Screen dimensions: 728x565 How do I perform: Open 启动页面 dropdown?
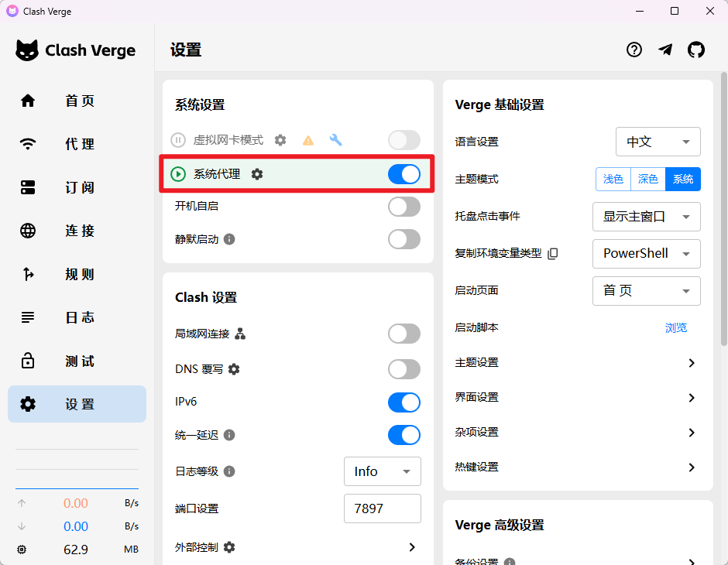click(x=646, y=291)
